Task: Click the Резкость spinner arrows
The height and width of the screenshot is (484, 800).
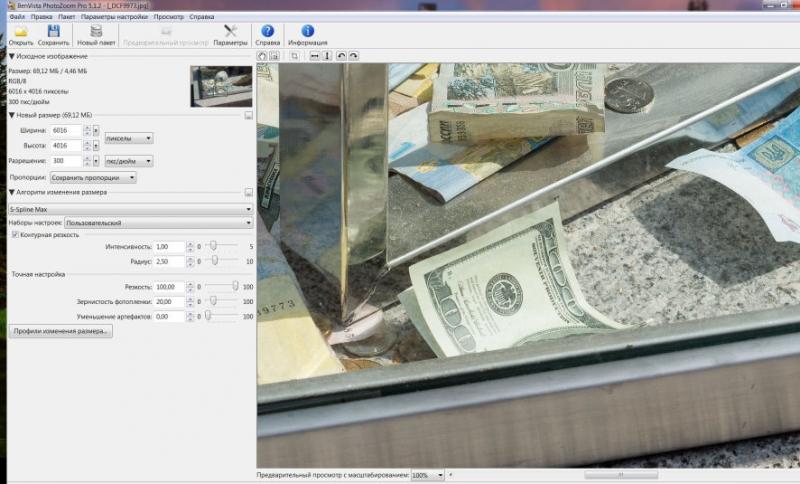Action: (190, 287)
